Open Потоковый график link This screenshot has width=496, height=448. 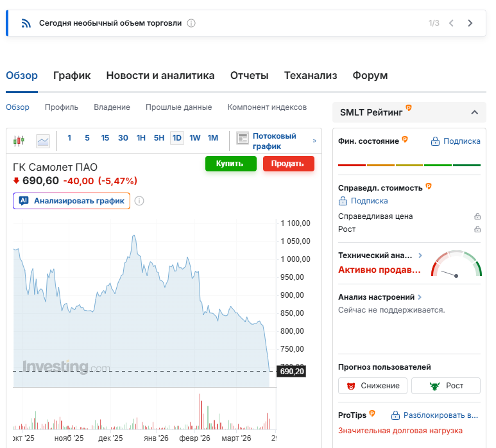point(274,141)
